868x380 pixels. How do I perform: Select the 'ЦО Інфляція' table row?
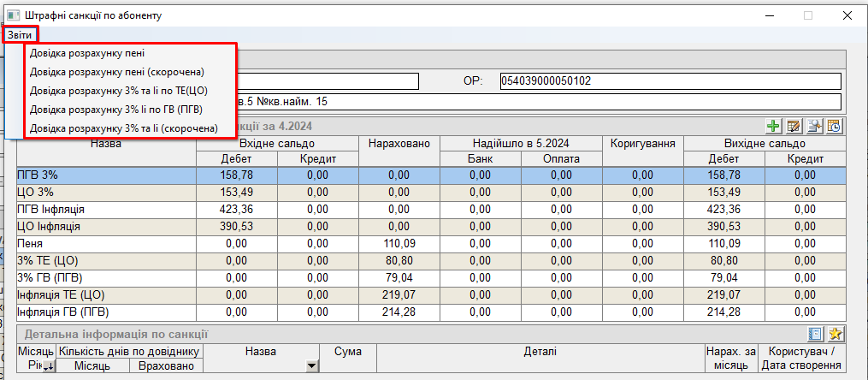click(106, 227)
